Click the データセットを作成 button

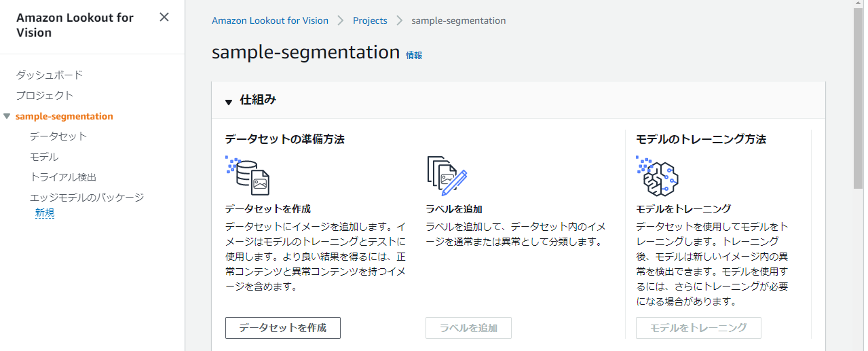coord(283,328)
